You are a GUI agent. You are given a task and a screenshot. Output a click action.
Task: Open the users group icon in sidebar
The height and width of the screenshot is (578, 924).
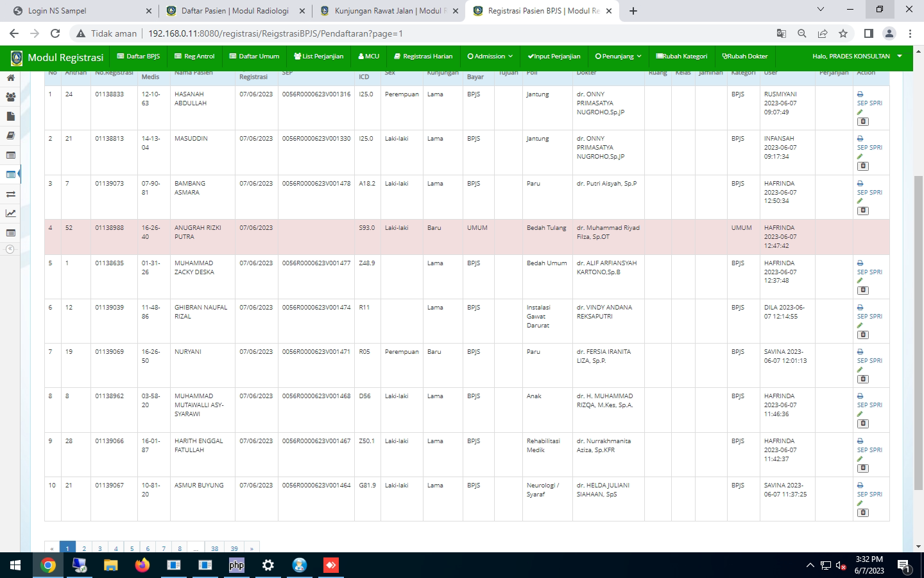10,97
